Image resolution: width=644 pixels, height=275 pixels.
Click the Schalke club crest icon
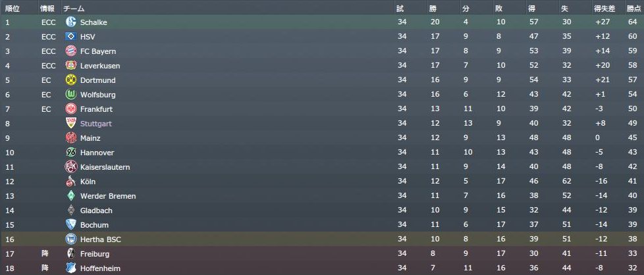72,22
